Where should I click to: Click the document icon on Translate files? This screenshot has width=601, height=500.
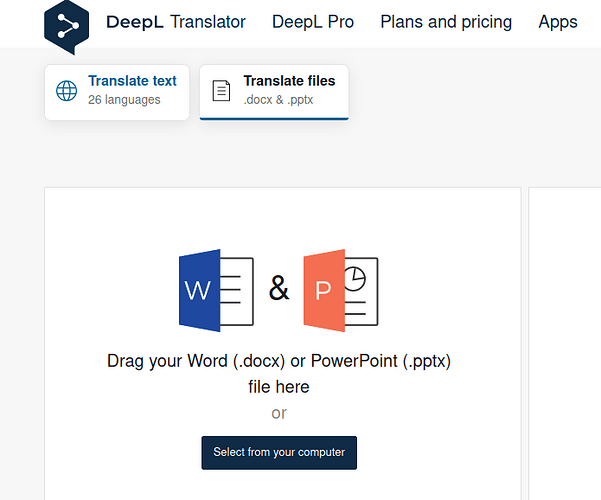click(x=222, y=91)
